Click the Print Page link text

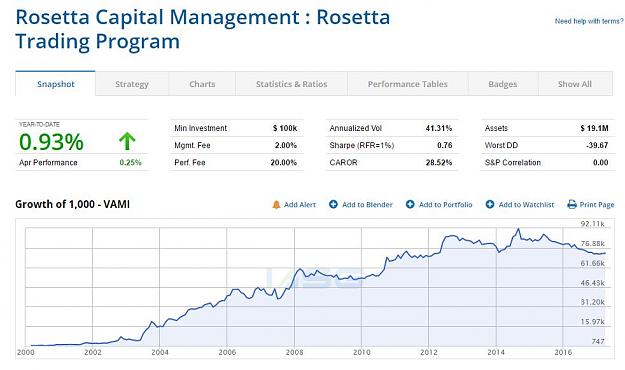point(597,205)
